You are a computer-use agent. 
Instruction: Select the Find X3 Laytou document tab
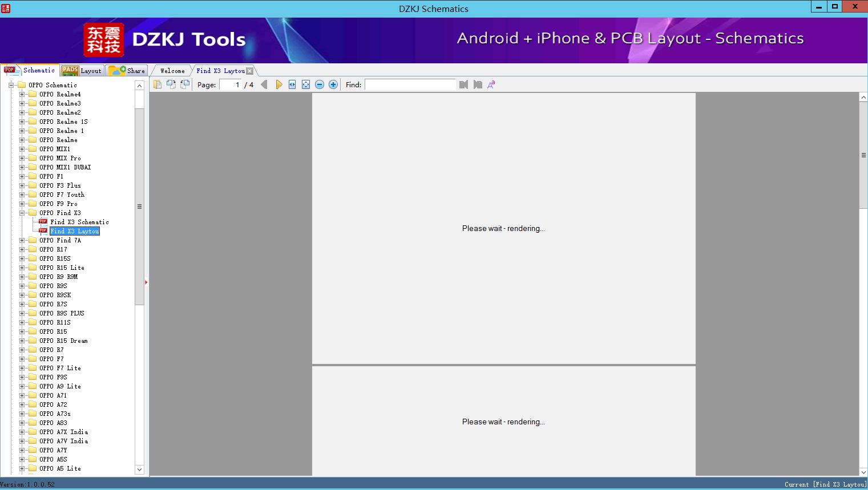[x=220, y=71]
